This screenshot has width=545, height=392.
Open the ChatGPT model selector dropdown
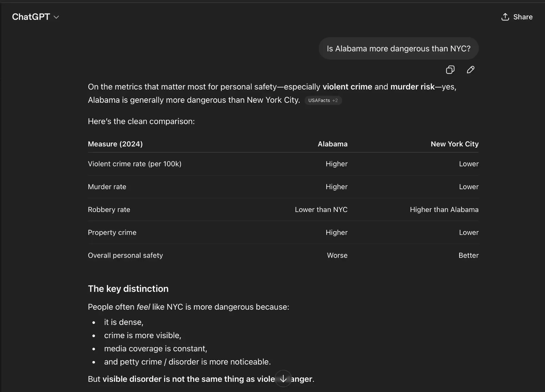click(x=35, y=17)
